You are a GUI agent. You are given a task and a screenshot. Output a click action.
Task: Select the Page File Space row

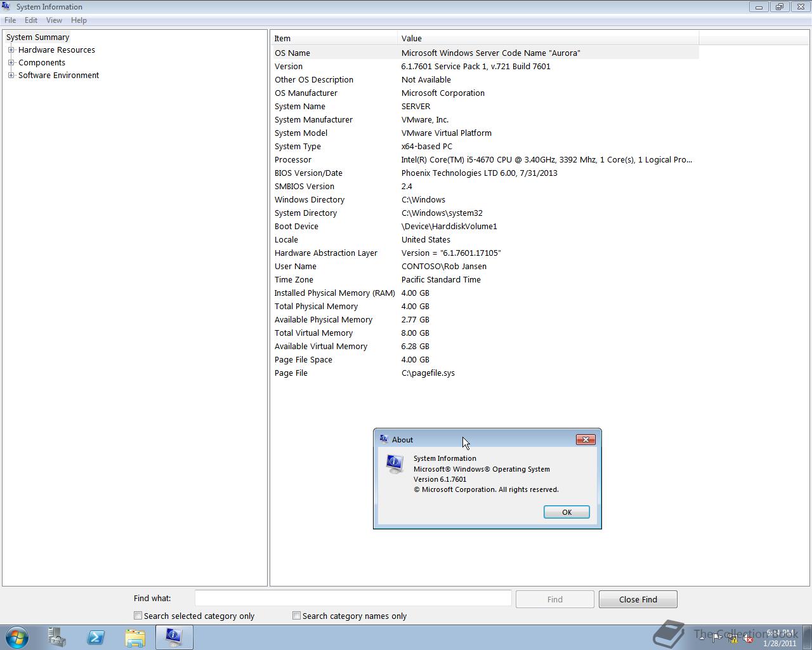point(485,359)
